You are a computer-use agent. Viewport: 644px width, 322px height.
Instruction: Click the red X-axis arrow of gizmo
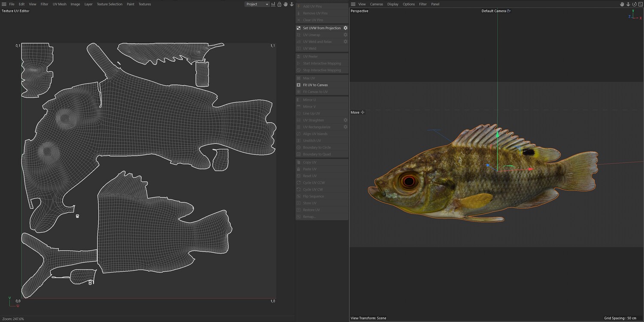531,169
